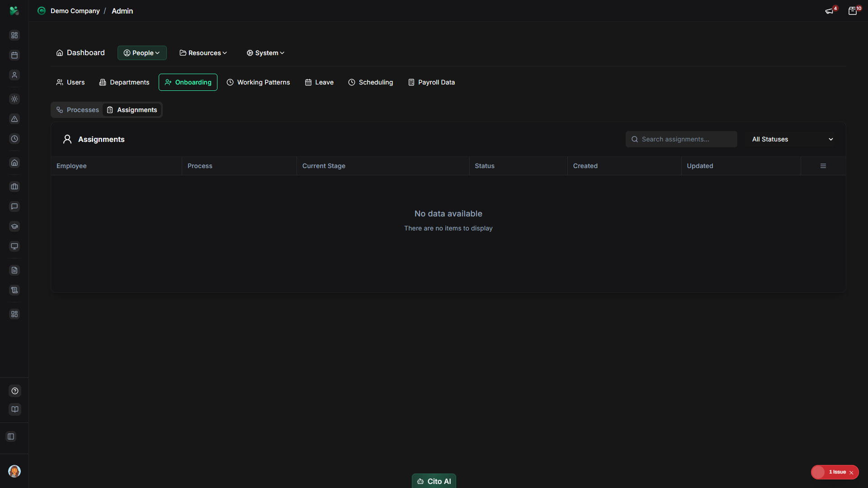The width and height of the screenshot is (868, 488).
Task: Toggle the sidebar collapse control at bottom left
Action: pyautogui.click(x=11, y=436)
